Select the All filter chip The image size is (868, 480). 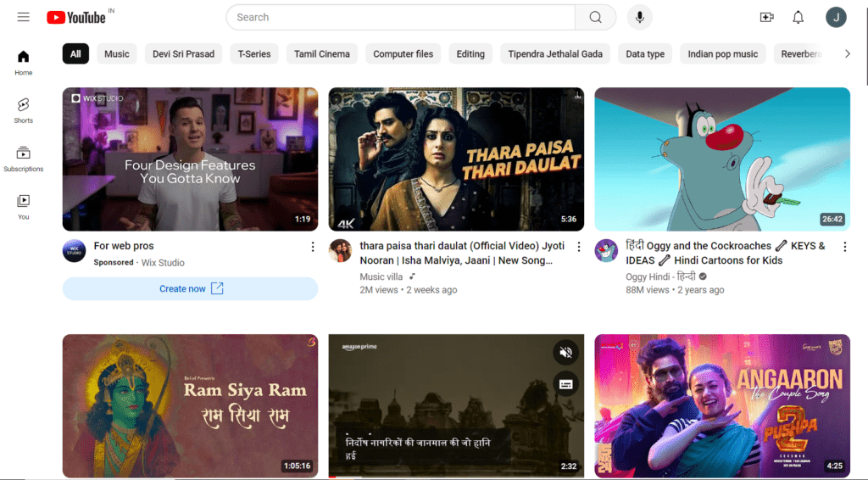75,53
